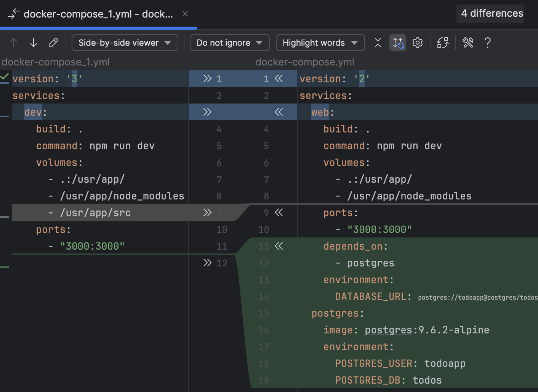Click line number 16 in the right pane

264,330
